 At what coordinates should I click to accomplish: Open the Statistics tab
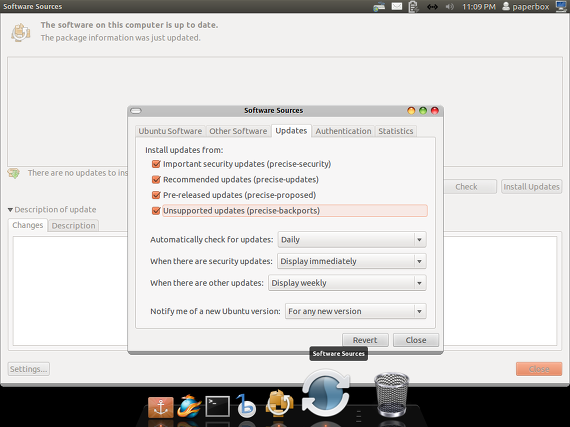click(396, 131)
